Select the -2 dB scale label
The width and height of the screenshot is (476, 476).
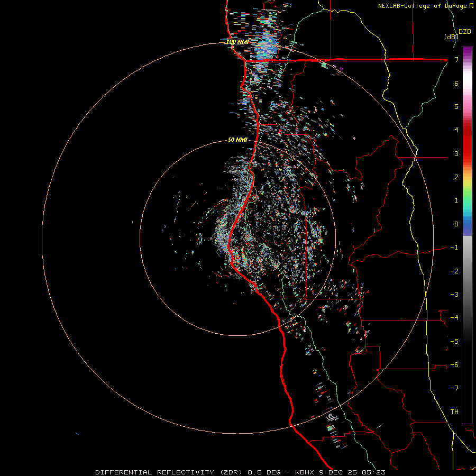pos(454,271)
